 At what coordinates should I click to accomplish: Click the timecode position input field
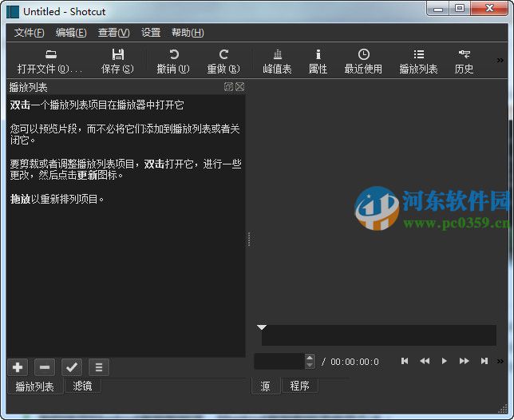(279, 361)
